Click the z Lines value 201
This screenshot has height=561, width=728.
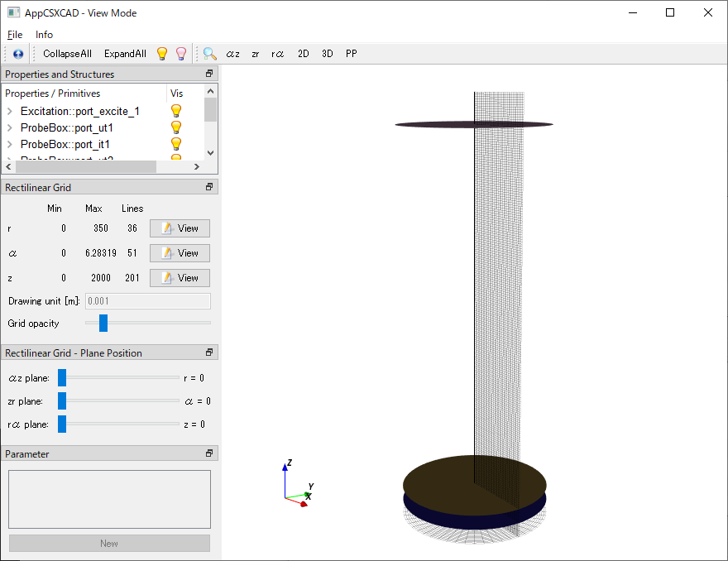[132, 278]
